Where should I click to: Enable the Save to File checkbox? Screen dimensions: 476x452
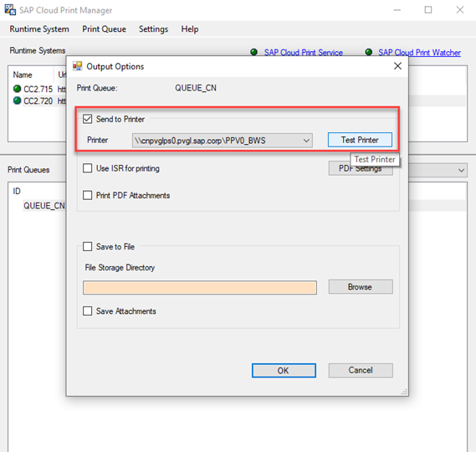point(88,246)
